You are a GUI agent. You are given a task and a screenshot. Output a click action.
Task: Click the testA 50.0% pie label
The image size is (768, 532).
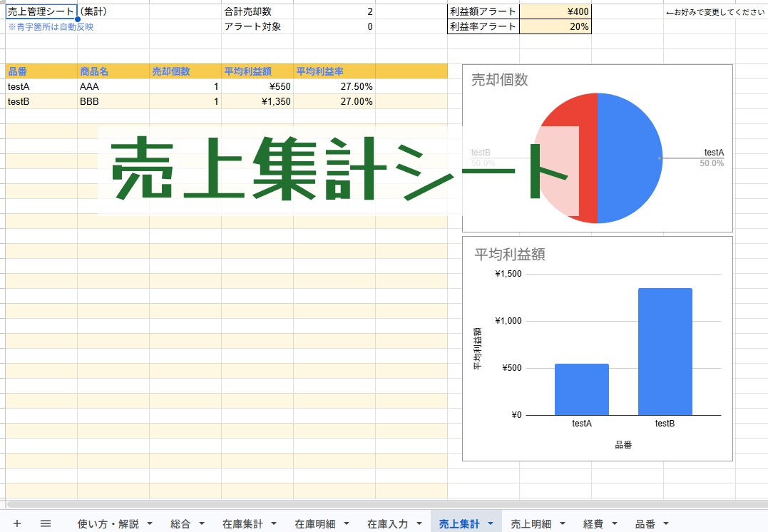(712, 158)
